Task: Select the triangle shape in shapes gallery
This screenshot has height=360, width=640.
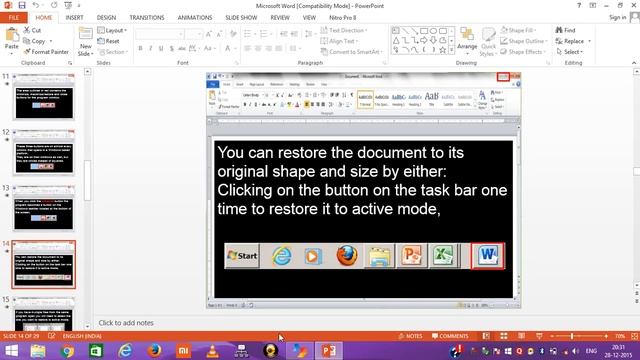Action: point(396,40)
